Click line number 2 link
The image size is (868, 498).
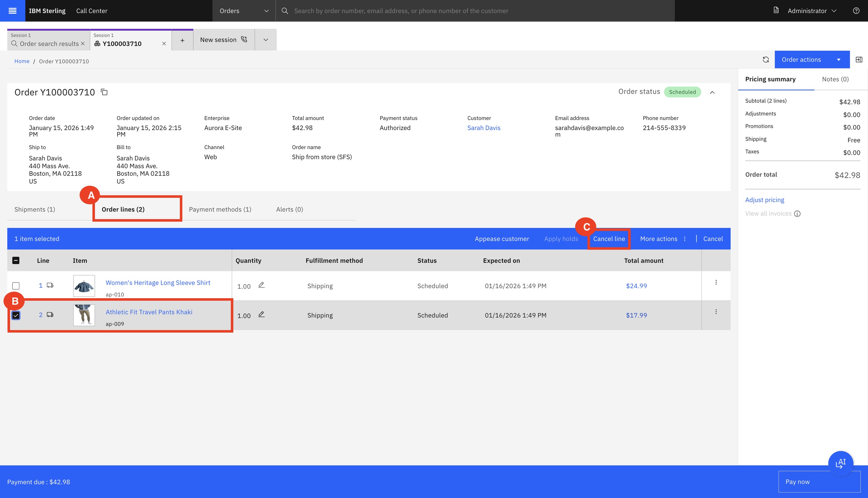tap(41, 315)
